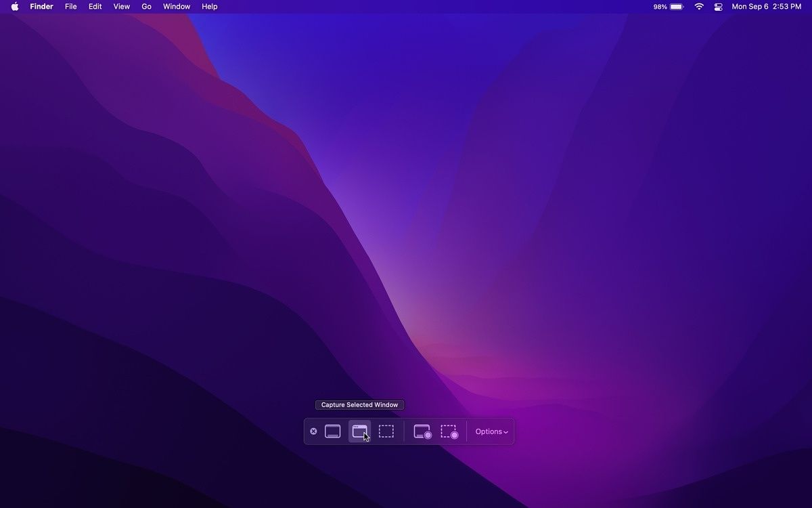The image size is (812, 508).
Task: Click the Options chevron arrow
Action: coord(504,432)
